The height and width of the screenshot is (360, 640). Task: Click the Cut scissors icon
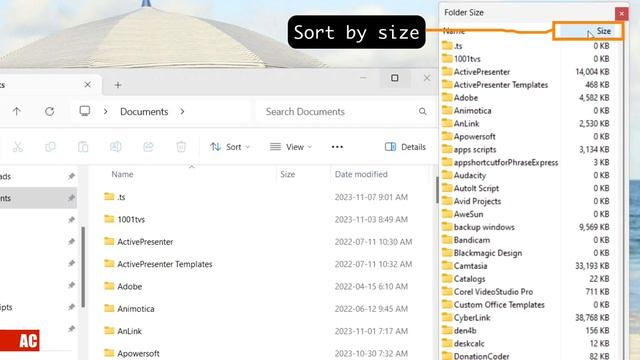(x=18, y=147)
